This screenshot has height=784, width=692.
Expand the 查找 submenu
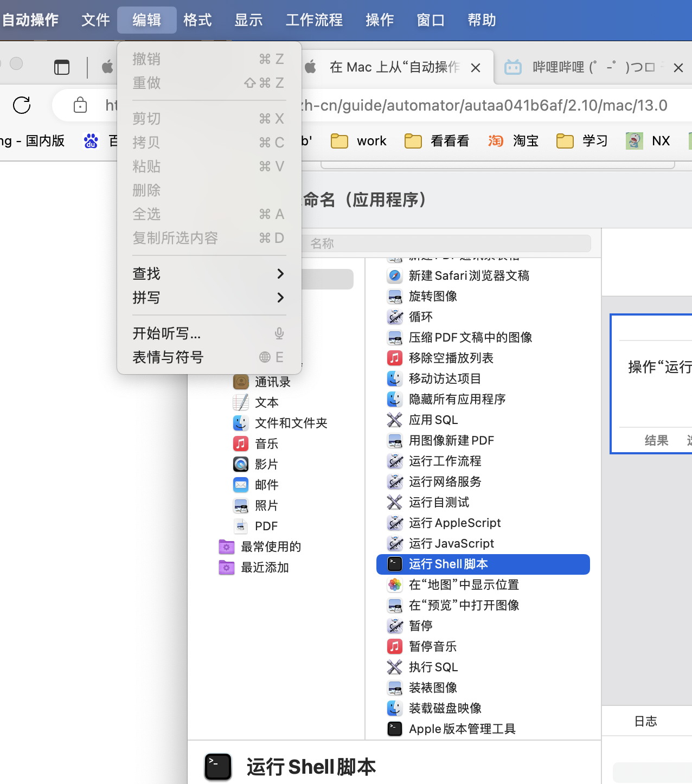[209, 274]
